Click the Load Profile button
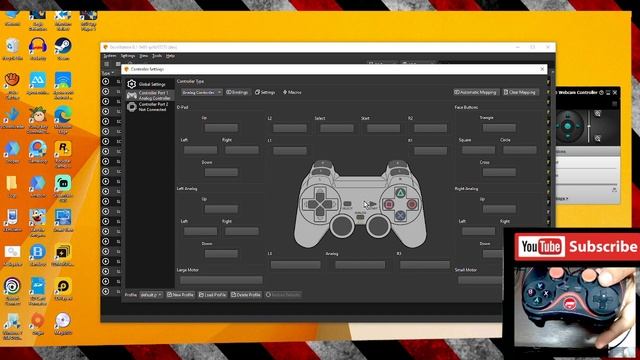640x360 pixels. coord(212,295)
